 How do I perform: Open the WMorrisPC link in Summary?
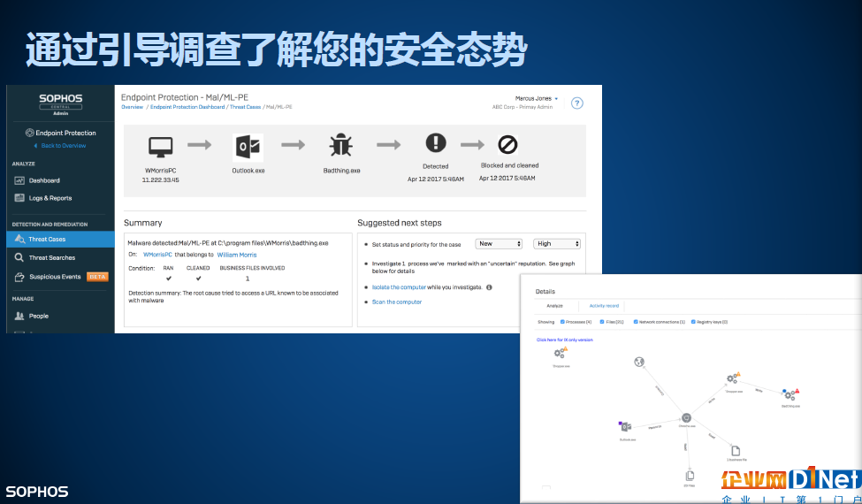pos(157,255)
